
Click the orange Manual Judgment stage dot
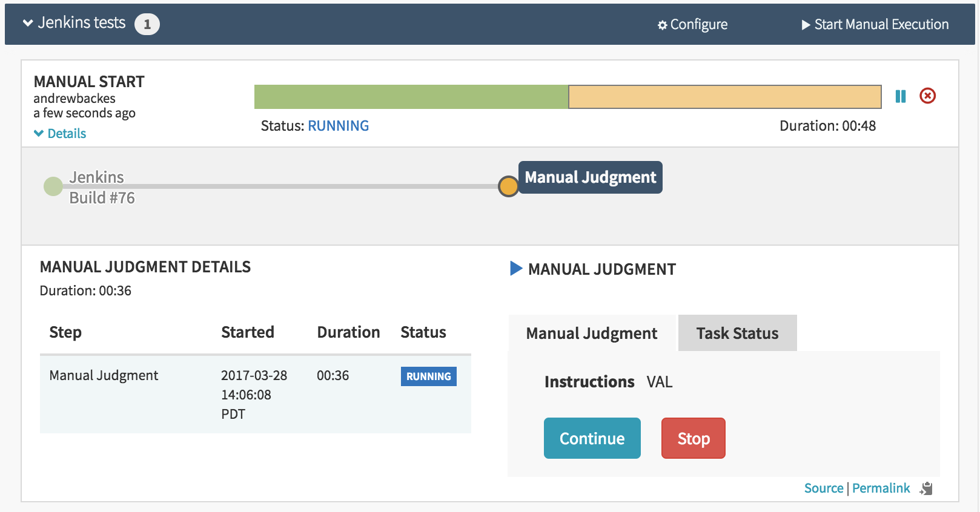pyautogui.click(x=508, y=186)
